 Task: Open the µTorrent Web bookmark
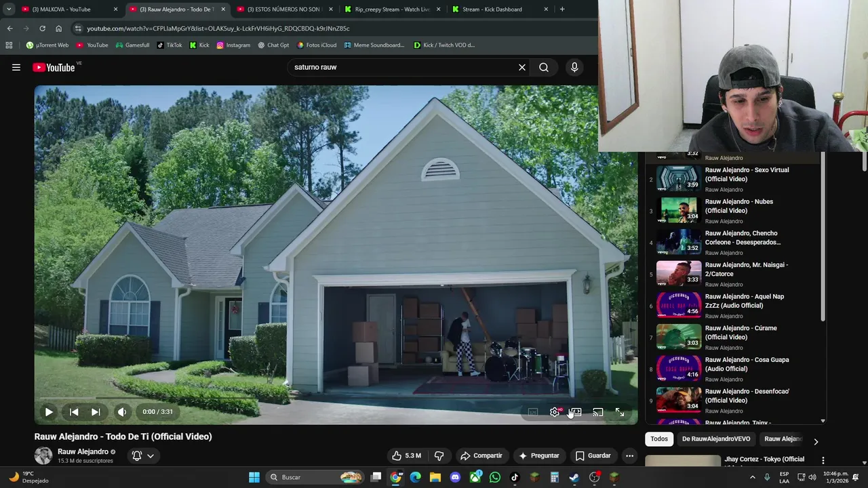(x=47, y=45)
